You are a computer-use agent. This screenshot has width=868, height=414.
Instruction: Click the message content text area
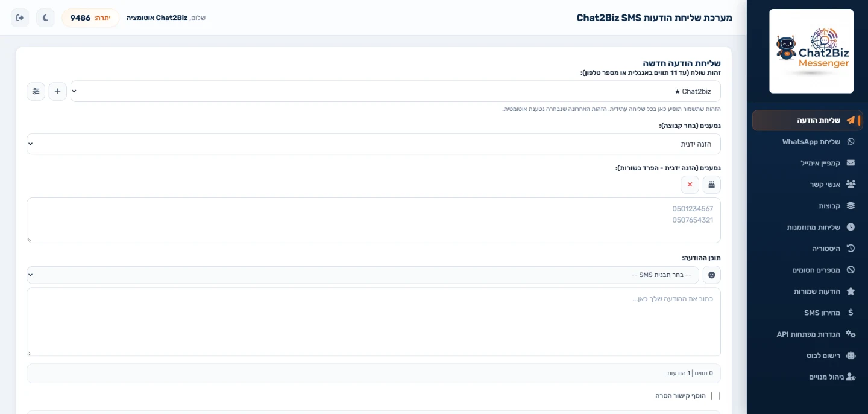(374, 322)
